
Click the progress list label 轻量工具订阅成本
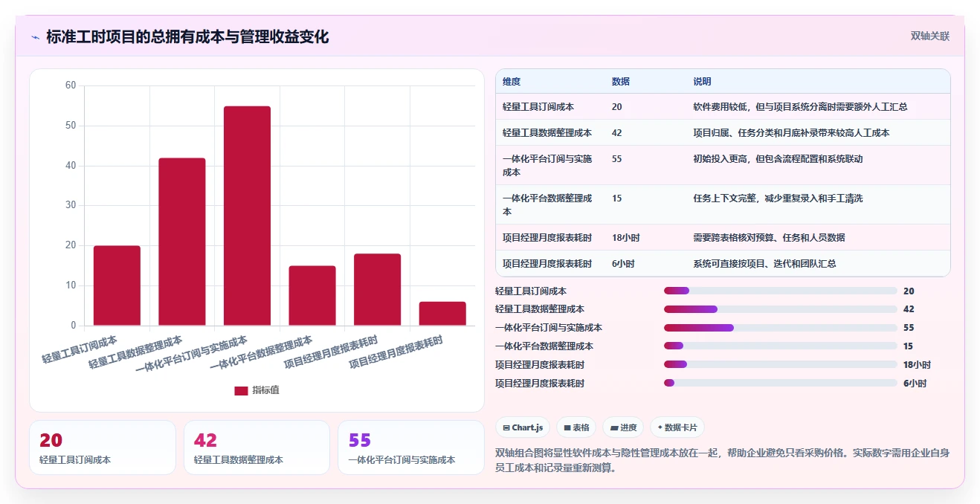coord(531,291)
